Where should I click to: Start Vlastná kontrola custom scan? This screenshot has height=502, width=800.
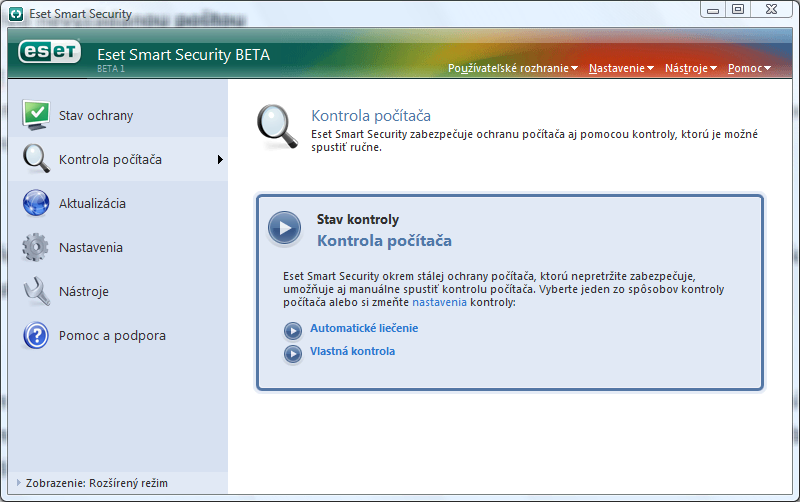352,351
